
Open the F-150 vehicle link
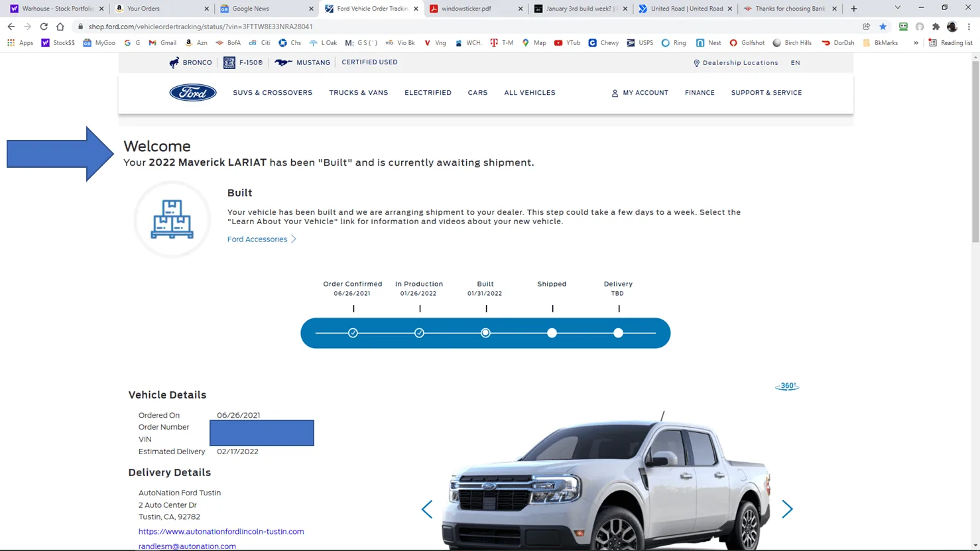point(243,62)
